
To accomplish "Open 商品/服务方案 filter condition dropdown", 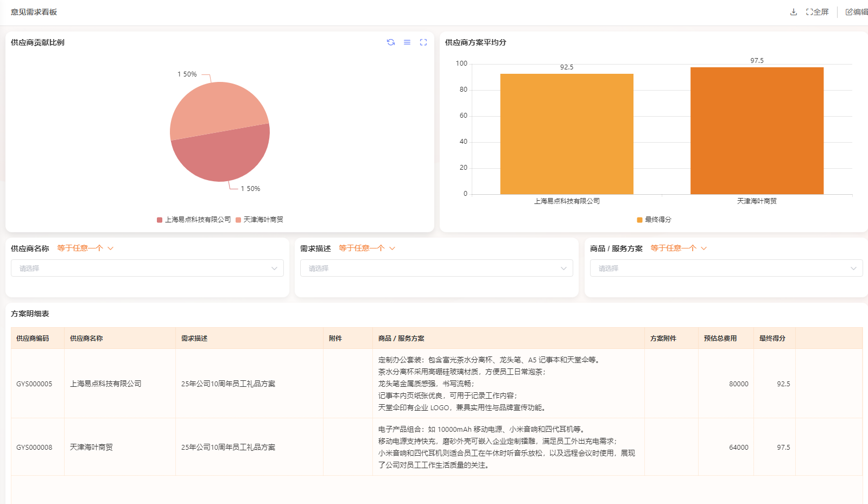I will (x=679, y=248).
